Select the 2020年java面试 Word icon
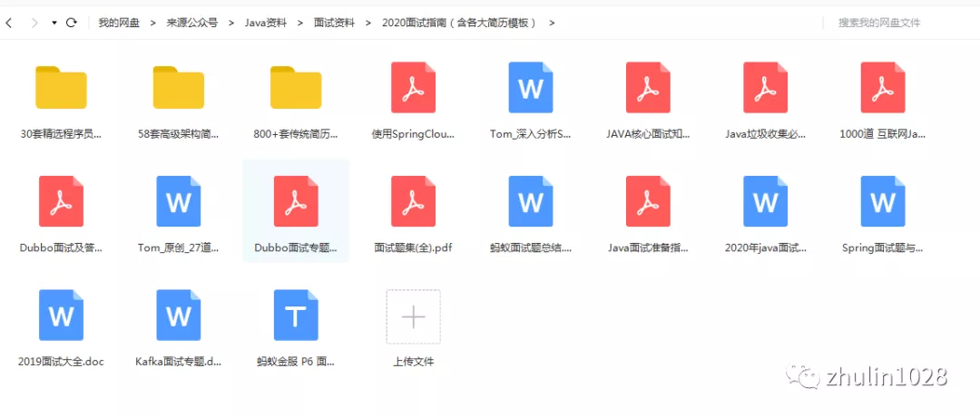 click(x=766, y=201)
